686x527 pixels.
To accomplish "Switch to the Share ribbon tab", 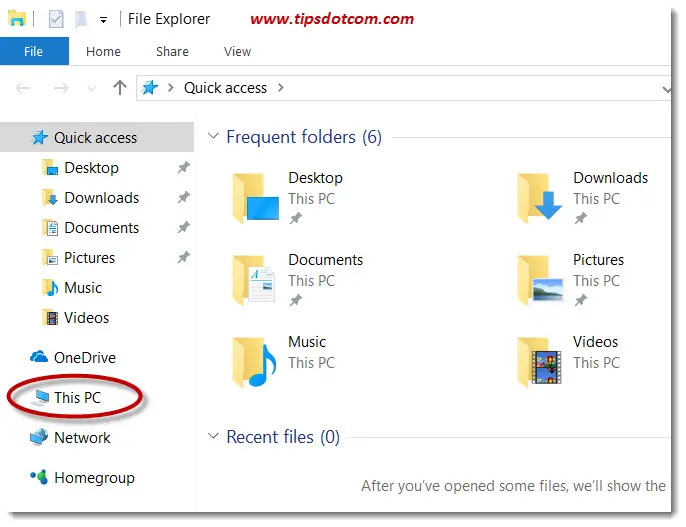I will click(x=172, y=52).
